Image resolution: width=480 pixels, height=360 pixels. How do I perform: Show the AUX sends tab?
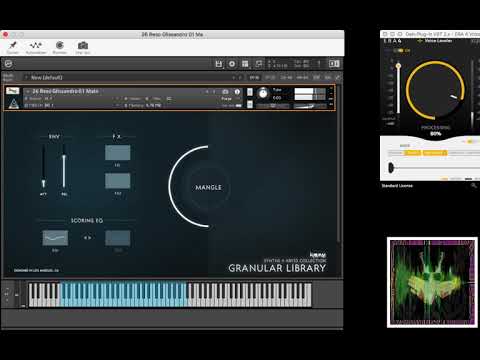pos(328,78)
